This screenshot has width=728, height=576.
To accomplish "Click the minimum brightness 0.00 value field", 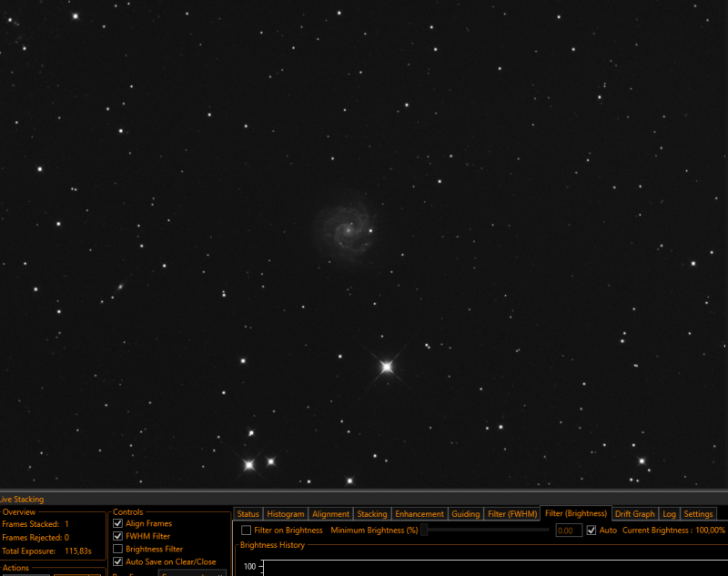I will tap(569, 531).
